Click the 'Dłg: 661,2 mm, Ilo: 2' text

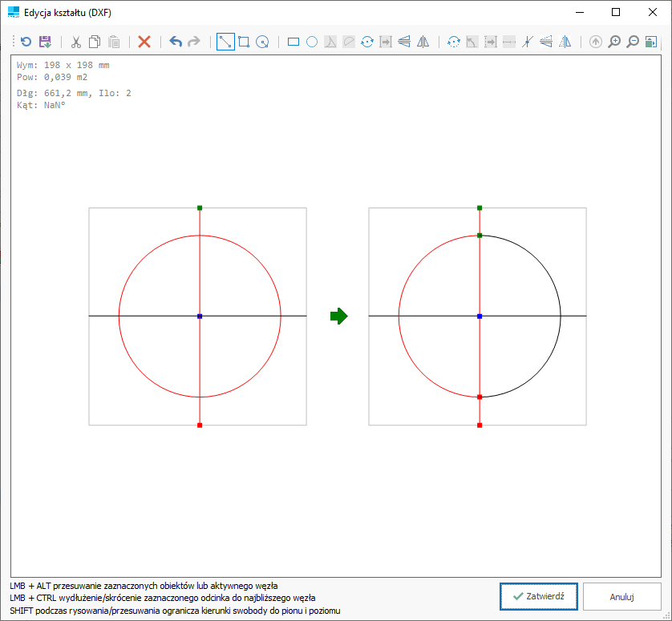point(74,93)
